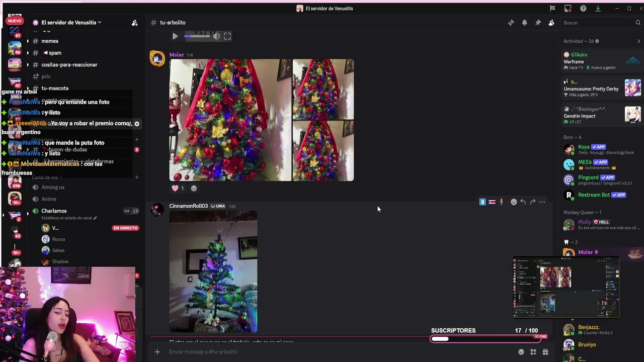
Task: Open the Threads icon in channel header
Action: pyautogui.click(x=511, y=23)
